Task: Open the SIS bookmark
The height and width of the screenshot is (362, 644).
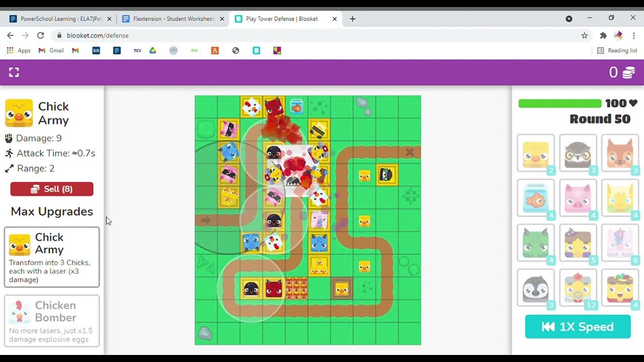Action: click(x=96, y=50)
